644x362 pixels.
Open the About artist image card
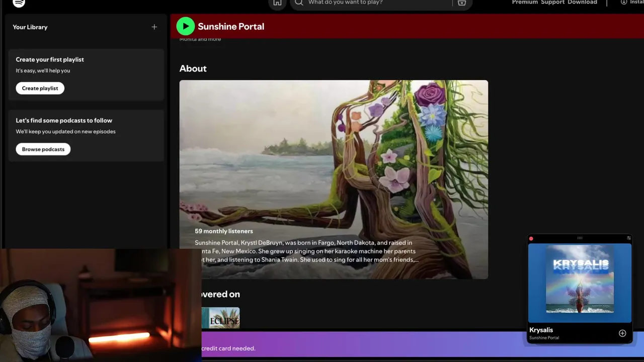(x=334, y=179)
